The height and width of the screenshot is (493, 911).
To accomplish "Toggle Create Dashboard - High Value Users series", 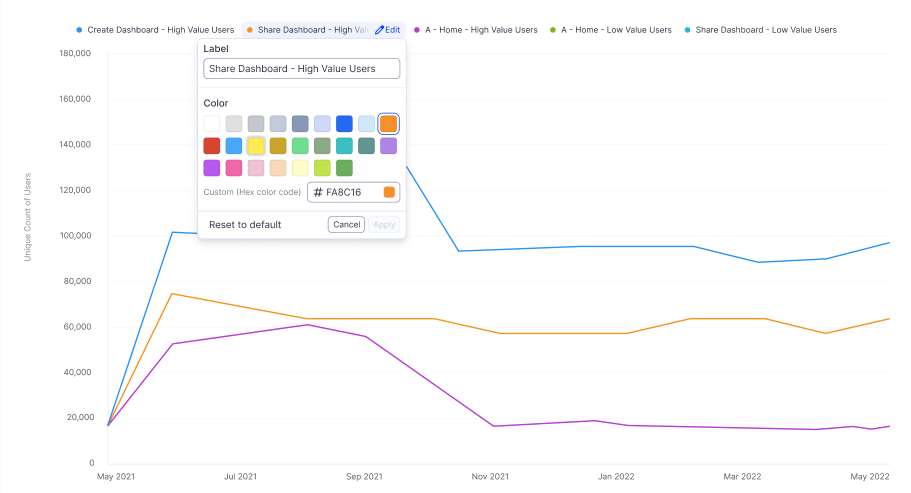I will pos(160,30).
